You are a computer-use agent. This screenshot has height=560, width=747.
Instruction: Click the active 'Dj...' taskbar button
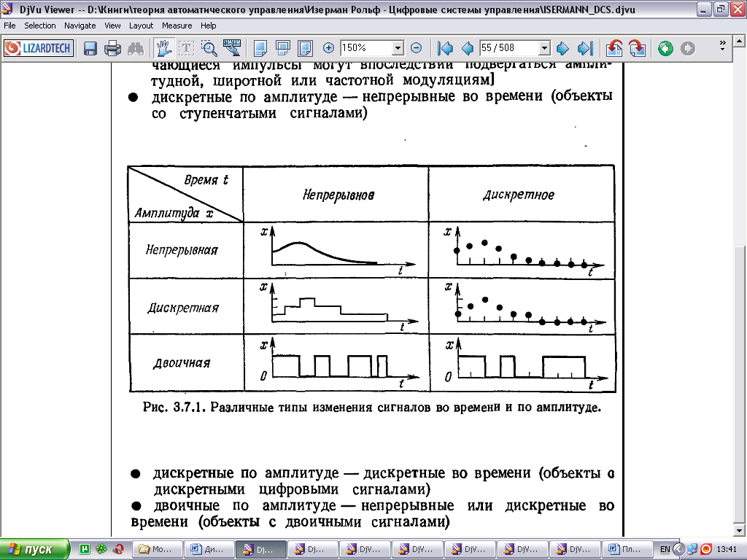262,550
